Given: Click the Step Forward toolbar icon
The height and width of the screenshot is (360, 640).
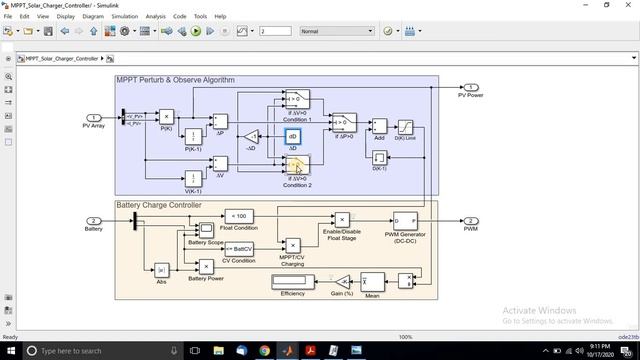Looking at the screenshot, I should [210, 31].
